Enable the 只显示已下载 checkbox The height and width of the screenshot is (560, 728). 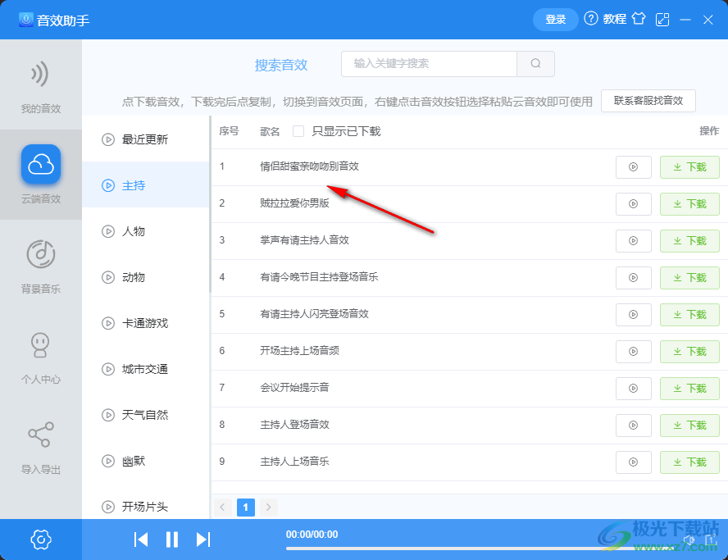[300, 130]
